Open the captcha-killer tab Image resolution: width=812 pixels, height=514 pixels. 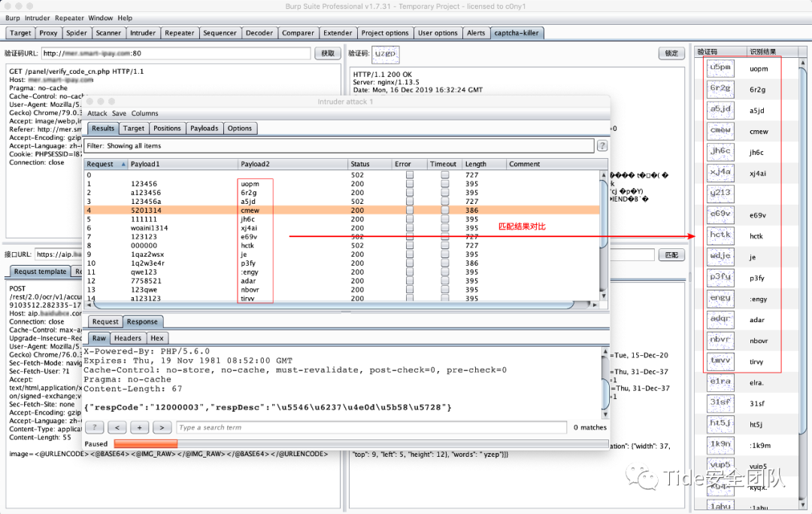click(x=517, y=32)
